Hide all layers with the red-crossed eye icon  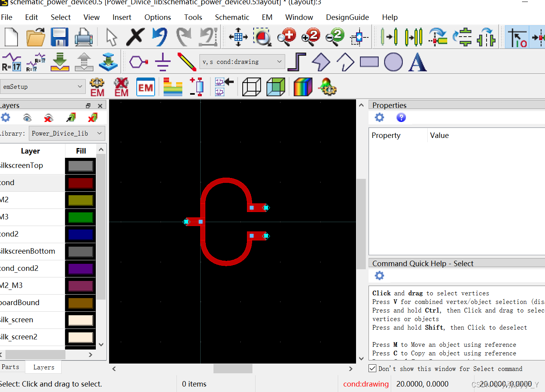49,117
